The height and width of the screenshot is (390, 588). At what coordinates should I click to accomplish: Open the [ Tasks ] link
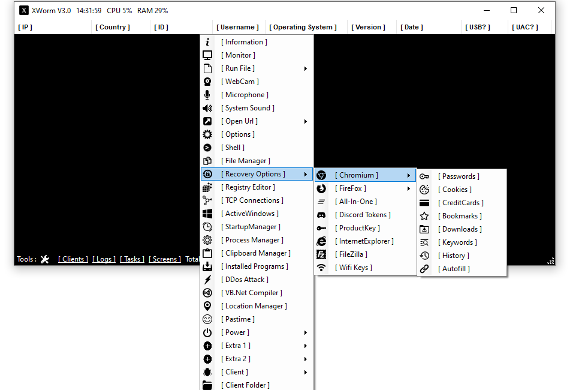coord(132,259)
